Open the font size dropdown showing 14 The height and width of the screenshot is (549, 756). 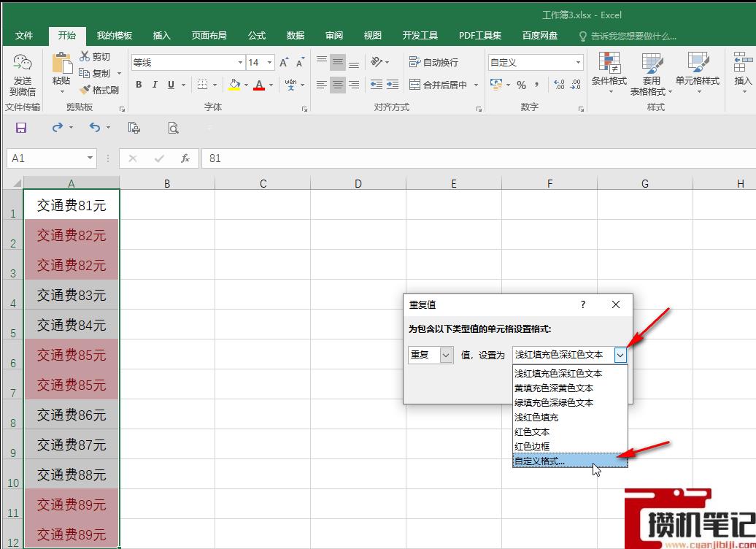tap(269, 62)
